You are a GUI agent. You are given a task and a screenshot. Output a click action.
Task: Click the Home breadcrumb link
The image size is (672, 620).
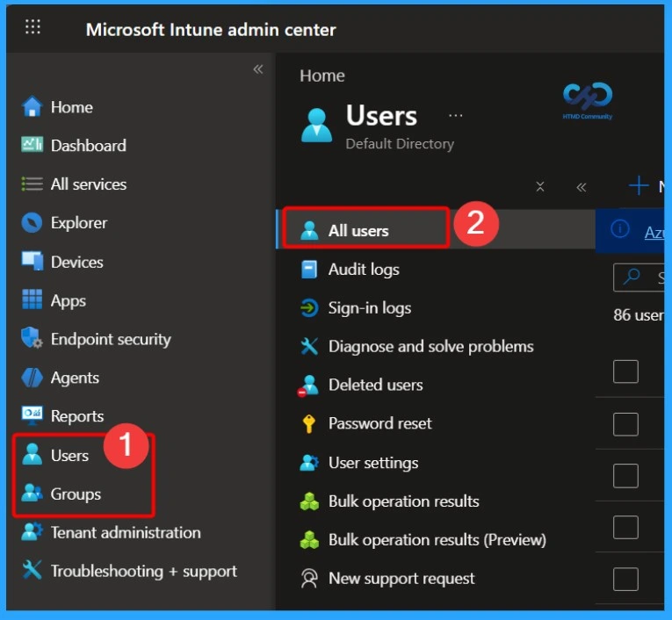[322, 76]
